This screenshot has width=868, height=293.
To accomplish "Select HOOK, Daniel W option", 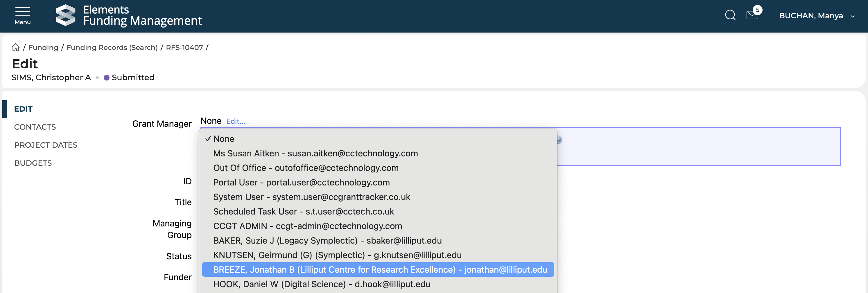I will (x=322, y=284).
